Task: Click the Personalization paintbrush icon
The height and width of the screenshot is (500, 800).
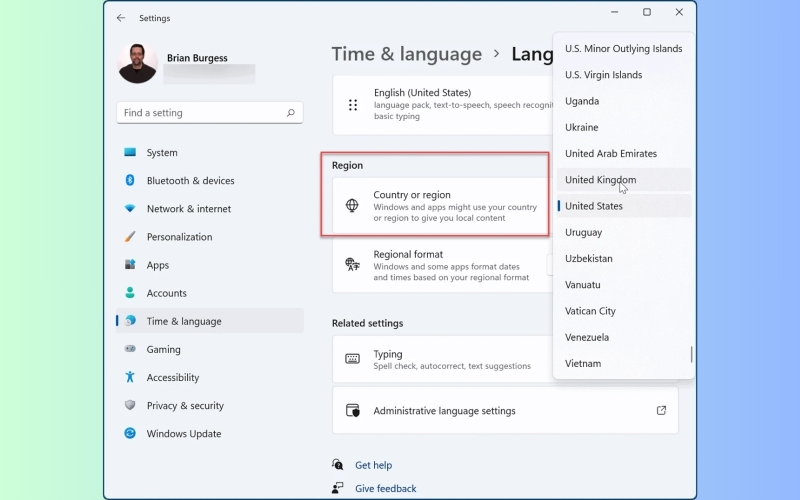Action: click(x=130, y=237)
